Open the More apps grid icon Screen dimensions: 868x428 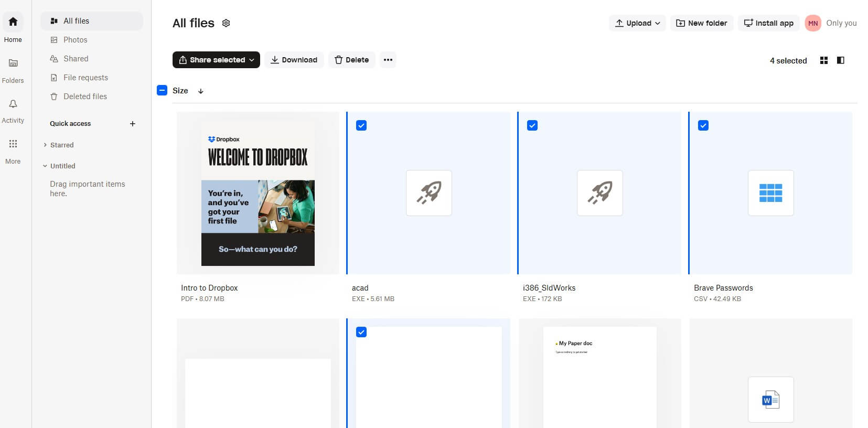pyautogui.click(x=13, y=144)
